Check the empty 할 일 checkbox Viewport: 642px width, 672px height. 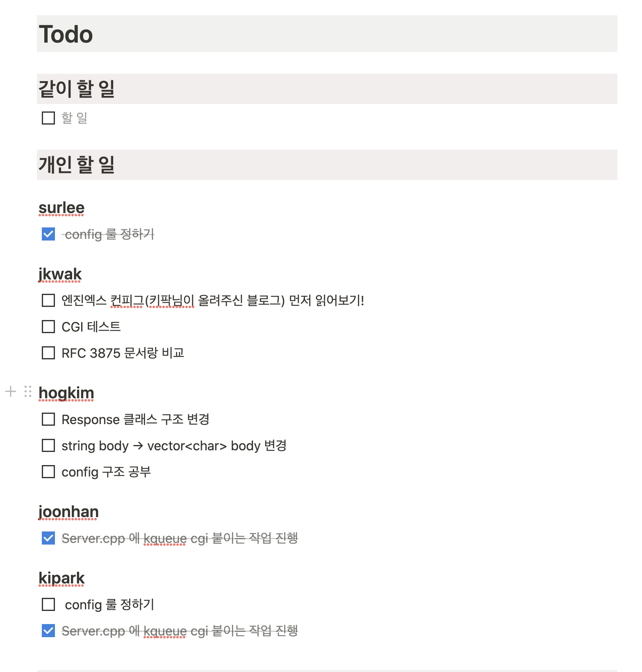48,118
